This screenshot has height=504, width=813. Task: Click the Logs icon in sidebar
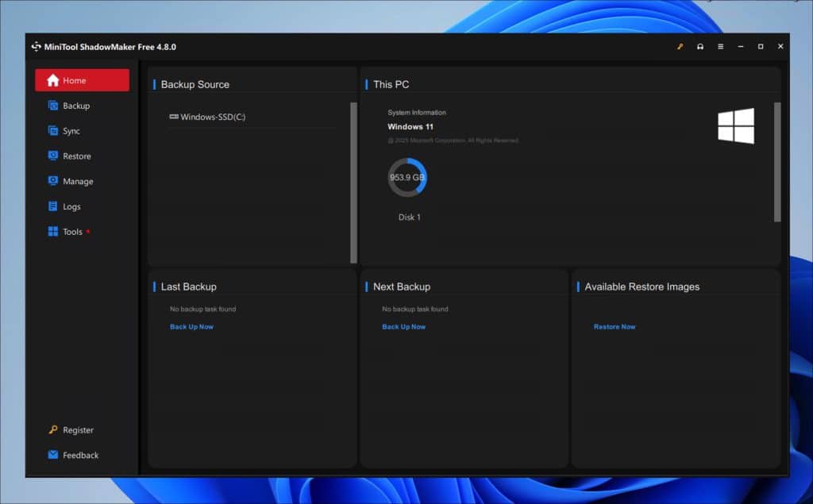coord(53,206)
